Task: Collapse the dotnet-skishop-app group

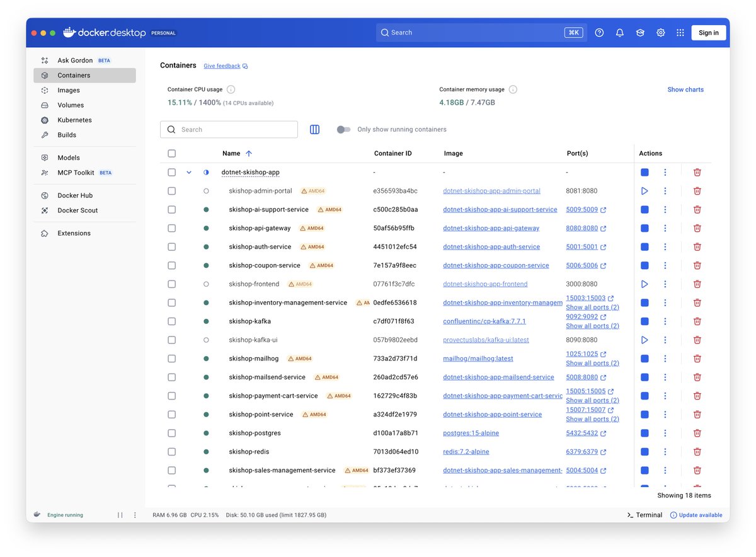Action: click(x=189, y=172)
